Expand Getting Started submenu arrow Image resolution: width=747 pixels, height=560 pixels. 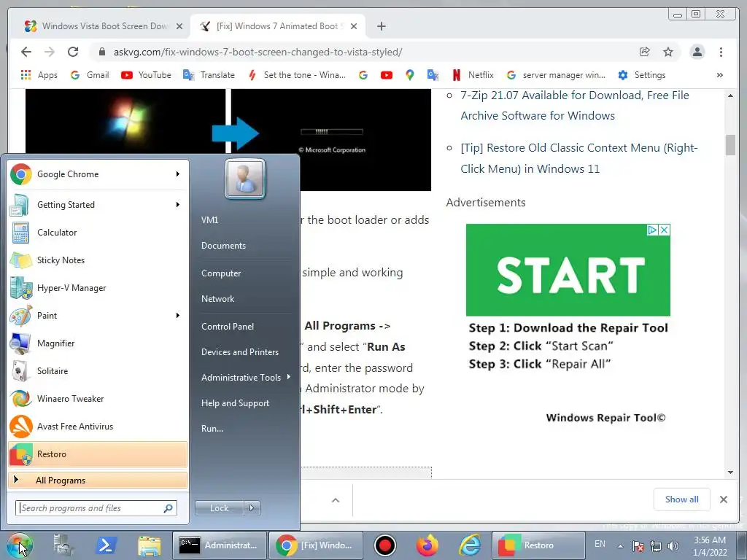pyautogui.click(x=178, y=205)
